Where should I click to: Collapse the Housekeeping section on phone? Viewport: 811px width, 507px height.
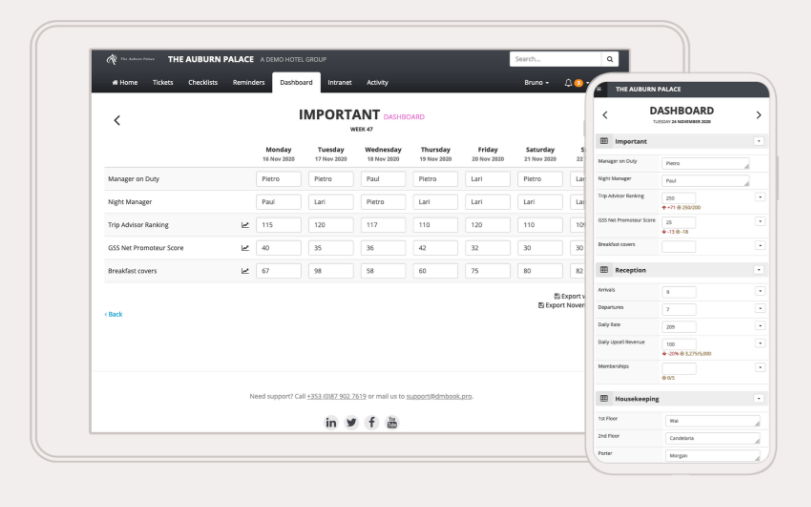tap(759, 398)
